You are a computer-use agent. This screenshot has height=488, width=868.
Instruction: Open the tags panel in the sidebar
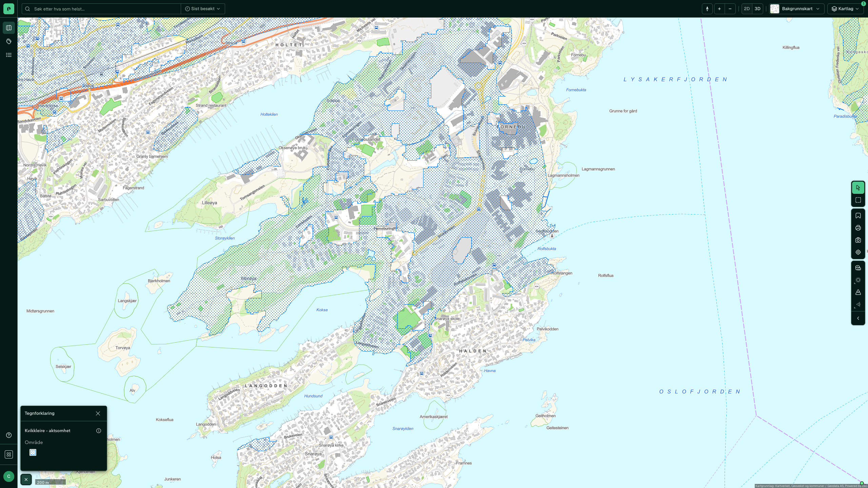[9, 41]
